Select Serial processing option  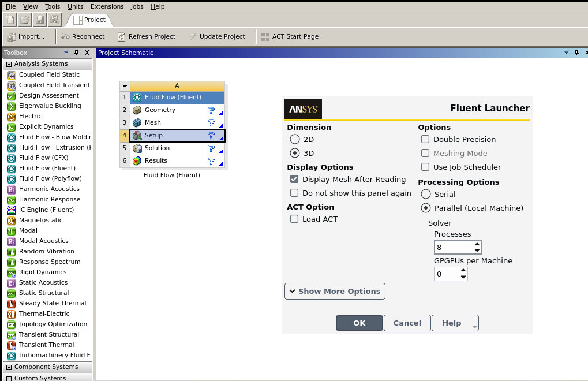[426, 194]
